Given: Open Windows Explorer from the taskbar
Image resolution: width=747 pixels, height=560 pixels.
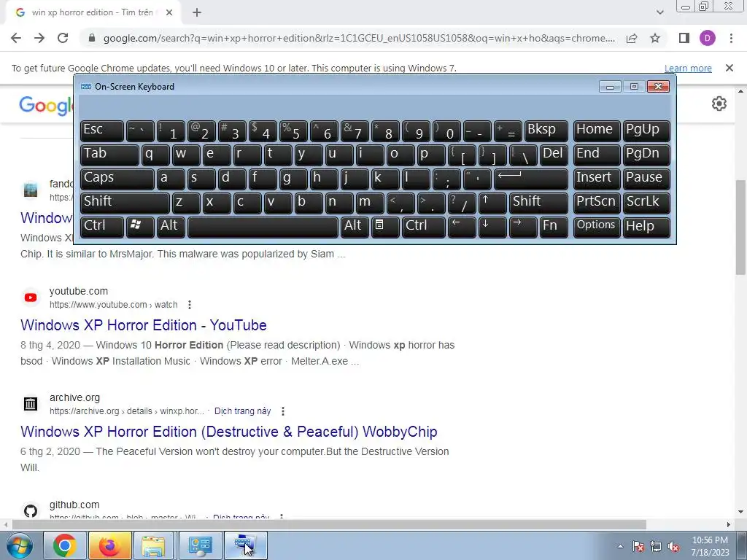Looking at the screenshot, I should tap(154, 545).
